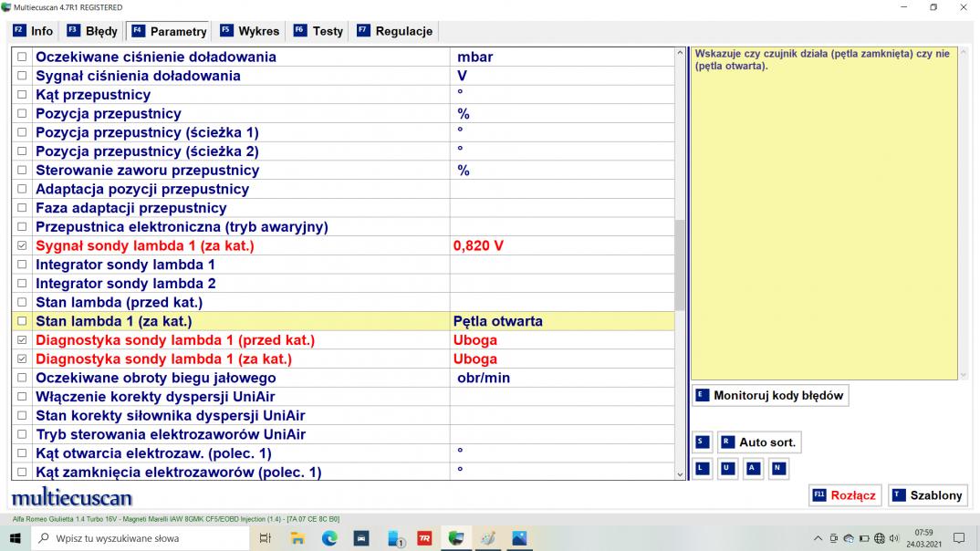Click the S shortcut button
Screen dimensions: 980x551
tap(701, 442)
